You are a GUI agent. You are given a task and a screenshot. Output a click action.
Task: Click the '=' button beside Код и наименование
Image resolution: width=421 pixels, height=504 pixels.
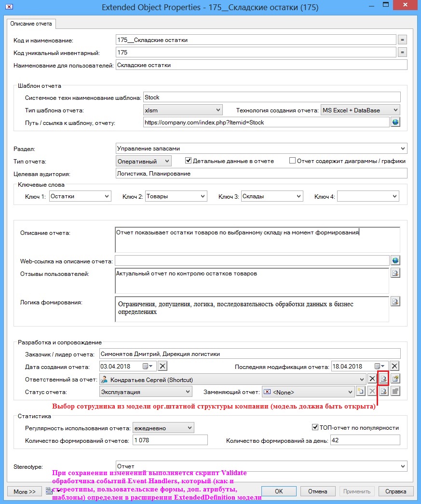402,40
